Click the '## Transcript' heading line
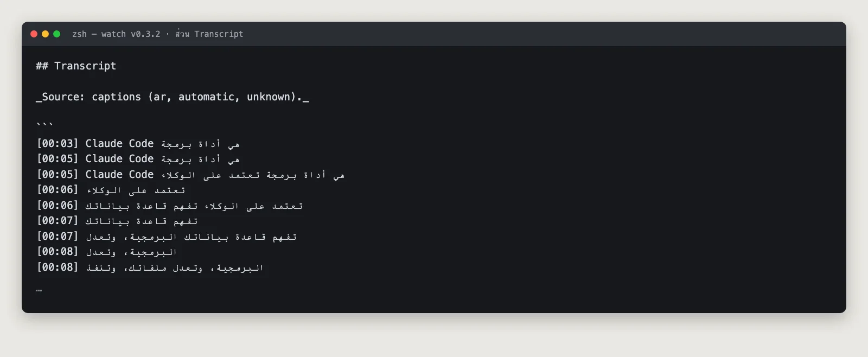Screen dimensions: 868x357 [76, 66]
